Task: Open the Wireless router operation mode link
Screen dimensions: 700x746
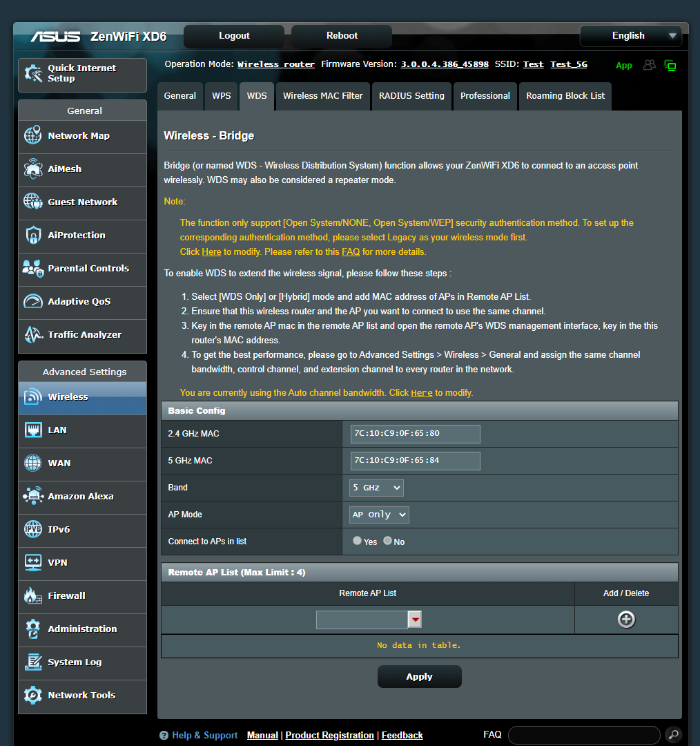Action: click(276, 64)
